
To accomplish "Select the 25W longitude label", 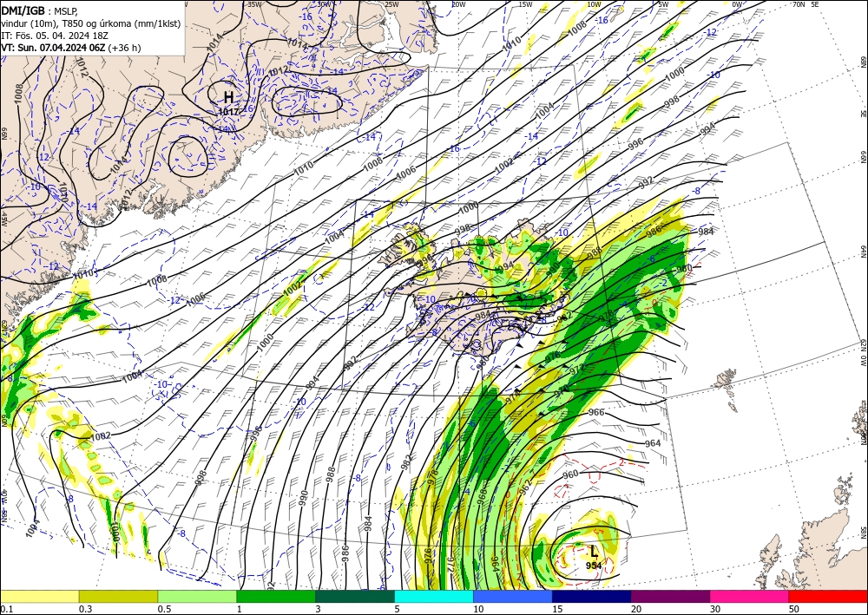I will (x=391, y=4).
